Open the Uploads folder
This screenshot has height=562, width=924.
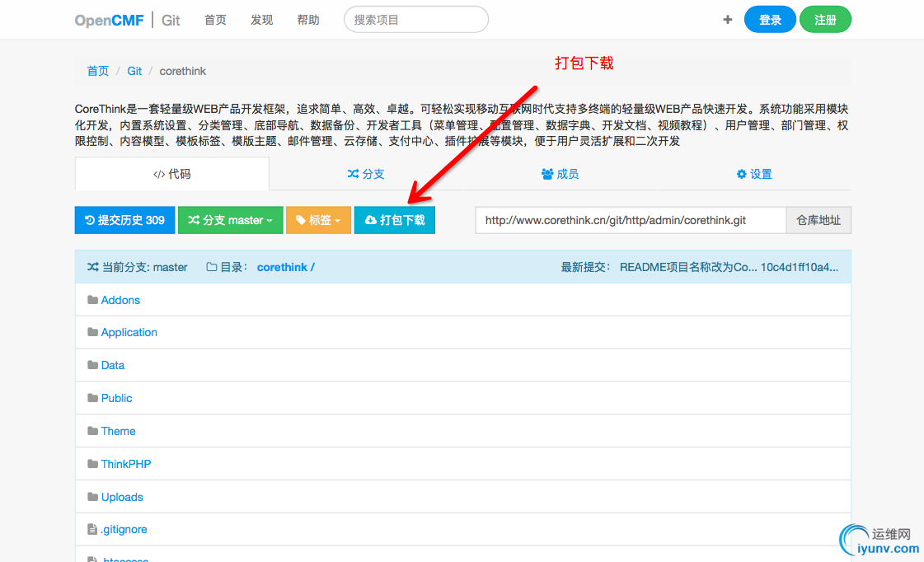click(122, 497)
